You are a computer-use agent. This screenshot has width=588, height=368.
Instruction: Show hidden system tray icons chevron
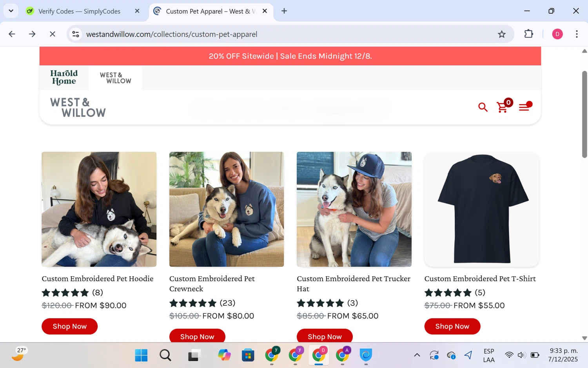tap(417, 355)
